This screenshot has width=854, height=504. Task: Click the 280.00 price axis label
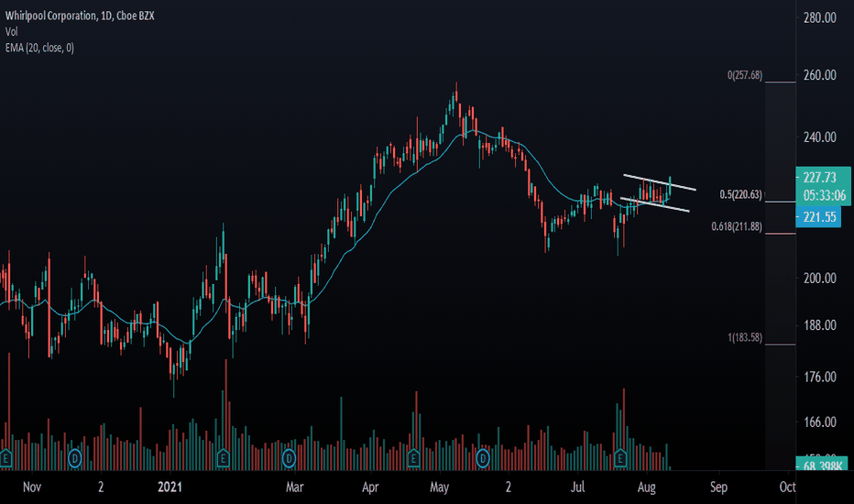click(x=820, y=18)
